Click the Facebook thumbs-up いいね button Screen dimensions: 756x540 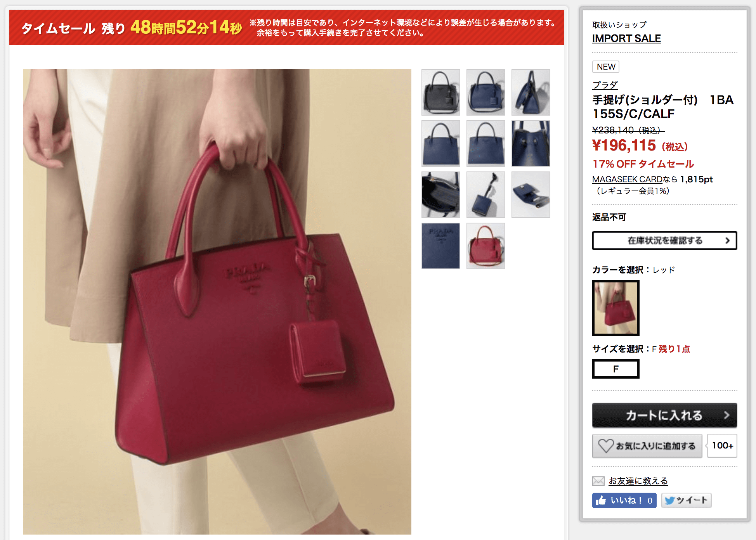click(x=624, y=500)
